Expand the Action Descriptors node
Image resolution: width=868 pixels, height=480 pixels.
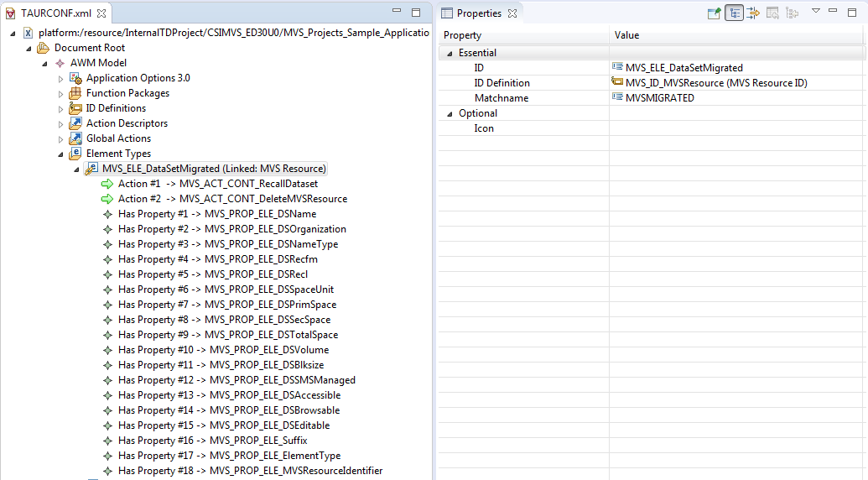(x=60, y=123)
